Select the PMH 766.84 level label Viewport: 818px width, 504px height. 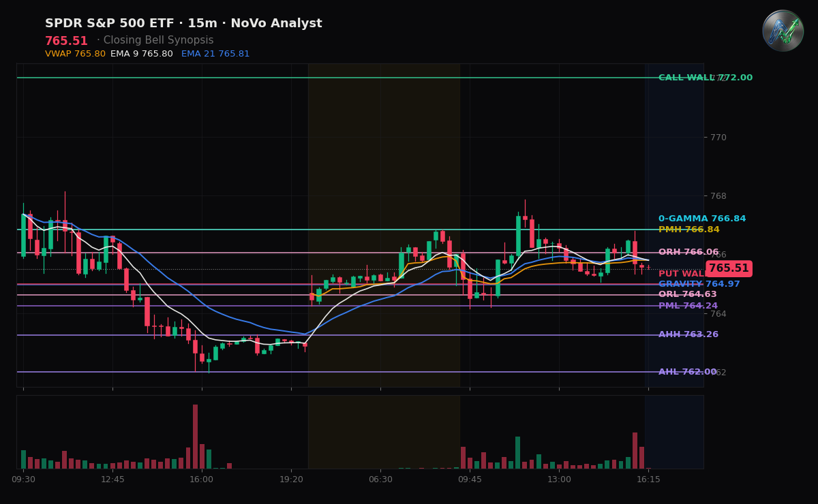(x=689, y=230)
